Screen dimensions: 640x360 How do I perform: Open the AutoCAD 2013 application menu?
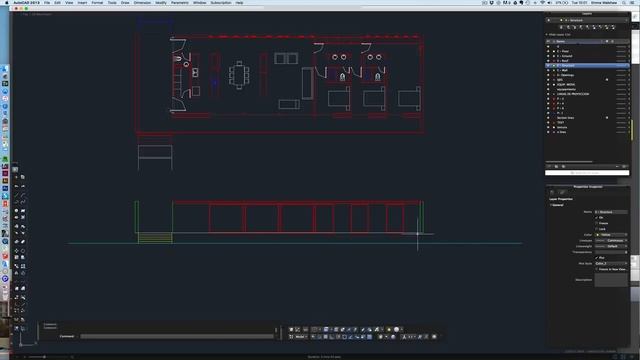27,2
